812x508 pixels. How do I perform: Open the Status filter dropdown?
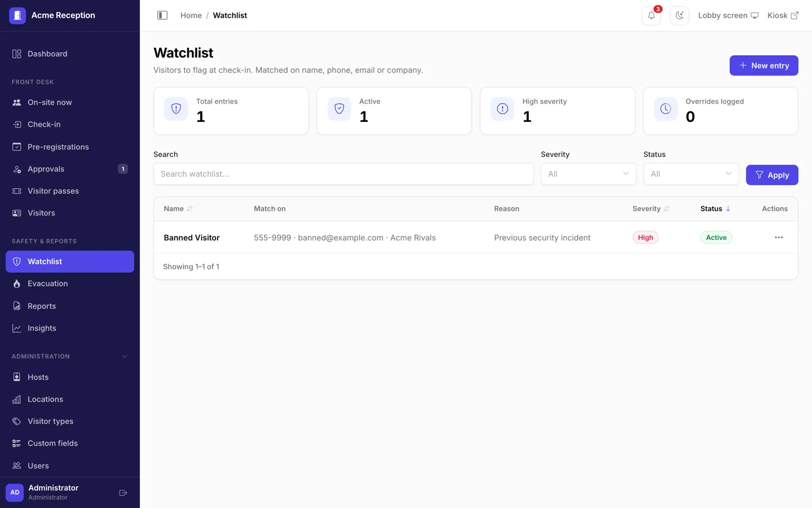tap(691, 174)
